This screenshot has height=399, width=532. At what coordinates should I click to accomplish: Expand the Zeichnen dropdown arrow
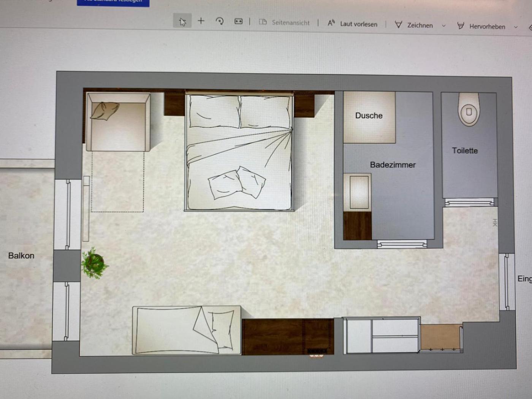tap(443, 26)
